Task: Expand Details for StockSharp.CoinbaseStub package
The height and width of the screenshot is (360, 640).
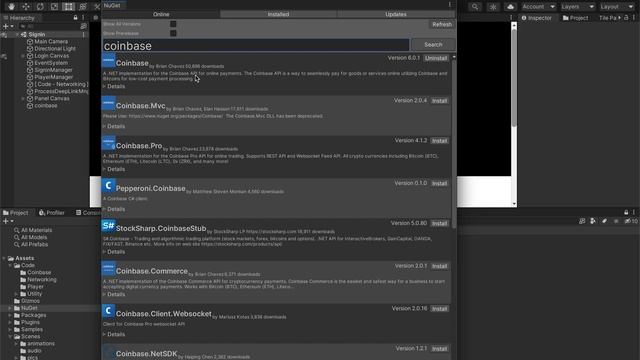Action: (x=114, y=252)
